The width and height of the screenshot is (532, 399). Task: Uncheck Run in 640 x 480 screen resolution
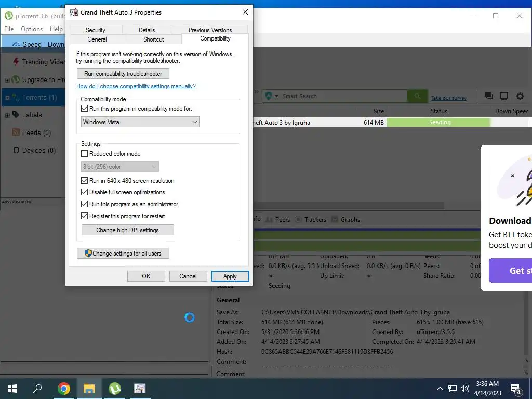click(x=85, y=181)
